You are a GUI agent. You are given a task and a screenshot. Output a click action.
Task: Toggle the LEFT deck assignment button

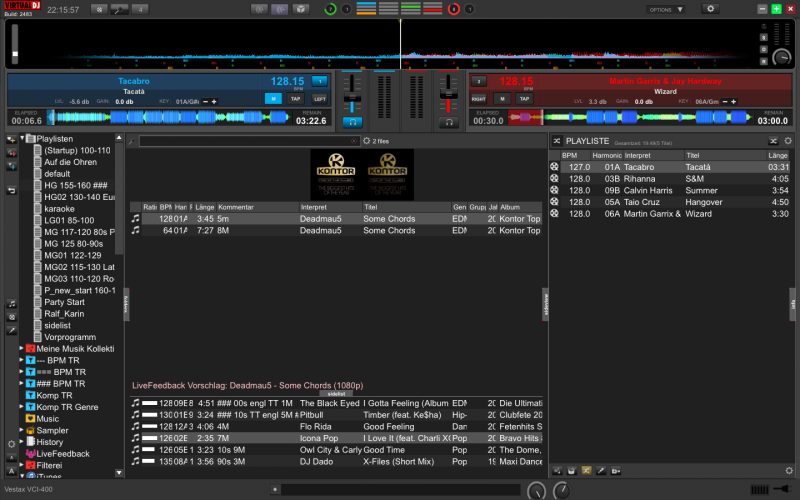319,99
